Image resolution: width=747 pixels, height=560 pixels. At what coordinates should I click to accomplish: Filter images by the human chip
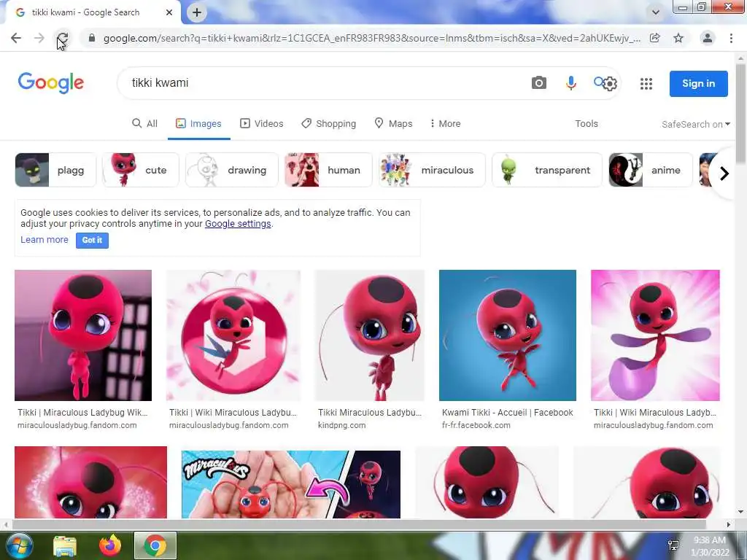(x=328, y=170)
